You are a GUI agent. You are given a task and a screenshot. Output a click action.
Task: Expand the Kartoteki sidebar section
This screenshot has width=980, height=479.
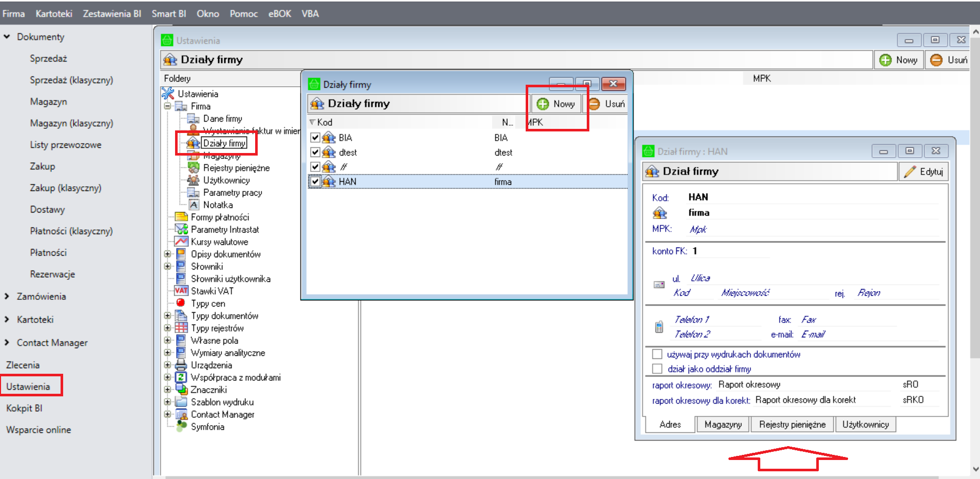(x=7, y=319)
